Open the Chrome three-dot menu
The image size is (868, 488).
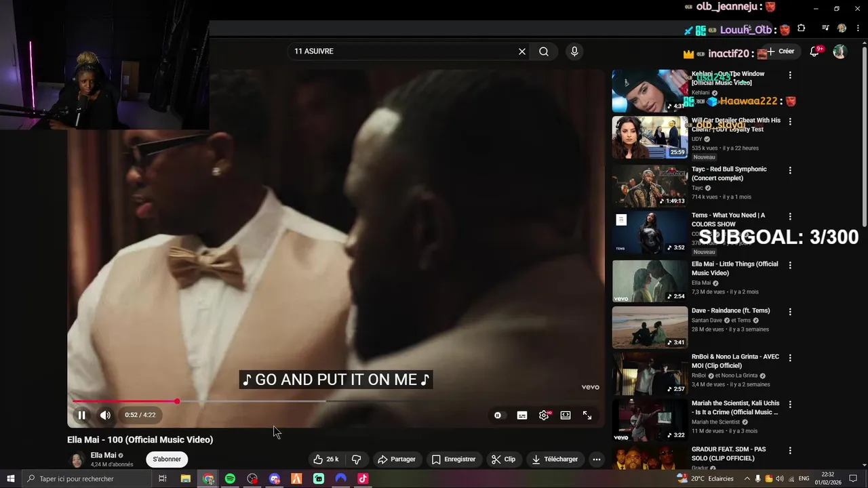tap(859, 28)
